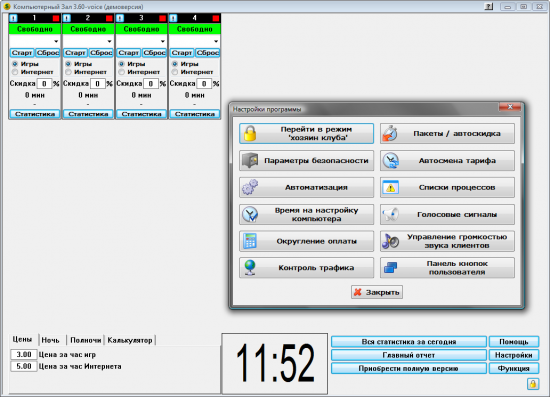Select Интернет radio for computer 4
Screen dimensions: 550x397
[175, 72]
